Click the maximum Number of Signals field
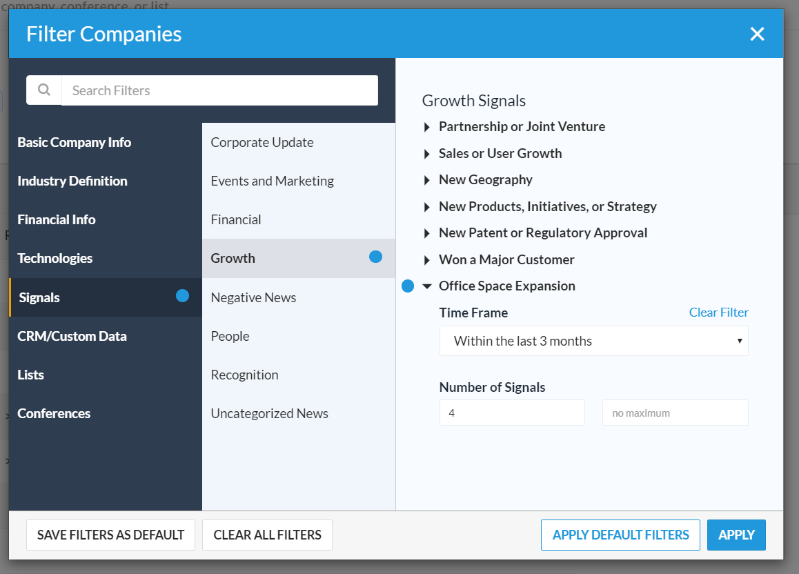The height and width of the screenshot is (574, 799). tap(675, 413)
